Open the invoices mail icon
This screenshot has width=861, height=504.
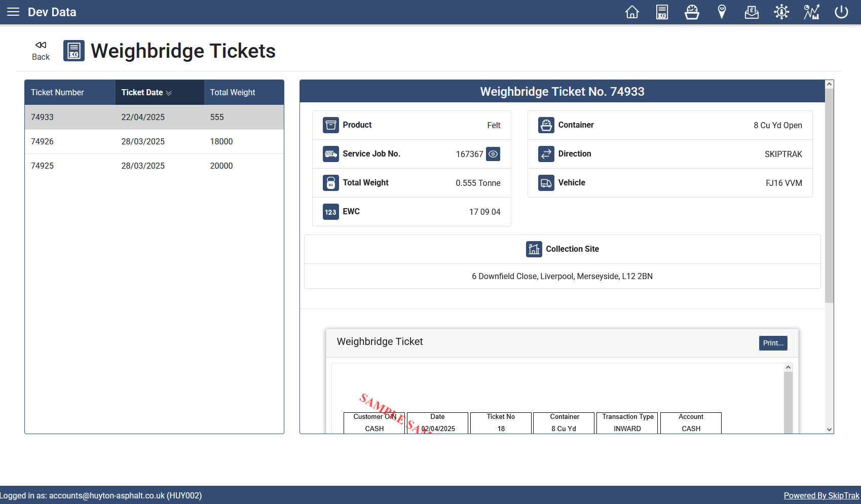(x=752, y=12)
